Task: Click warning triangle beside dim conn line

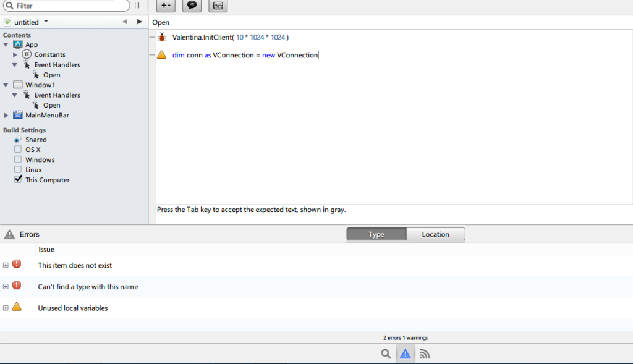Action: coord(161,54)
